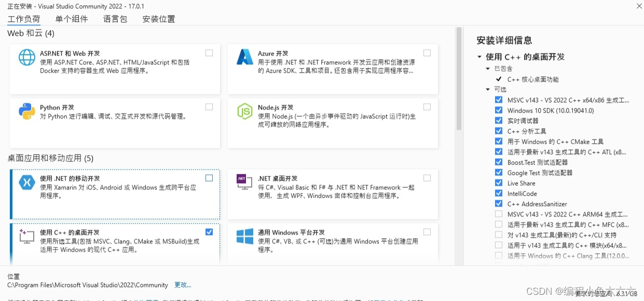This screenshot has width=644, height=301.
Task: Click the Azure development logo icon
Action: pyautogui.click(x=244, y=57)
